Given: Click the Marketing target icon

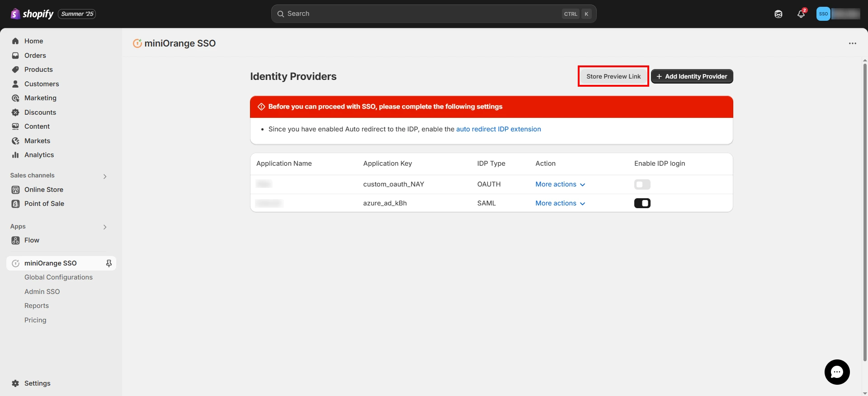Looking at the screenshot, I should point(15,98).
